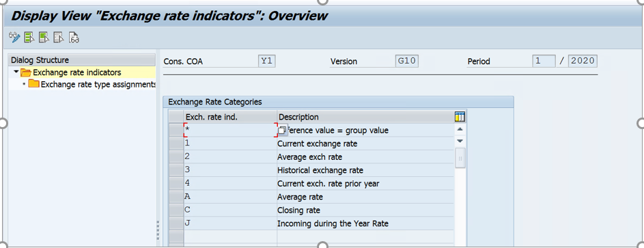
Task: Toggle row selector for Closing rate
Action: [176, 210]
